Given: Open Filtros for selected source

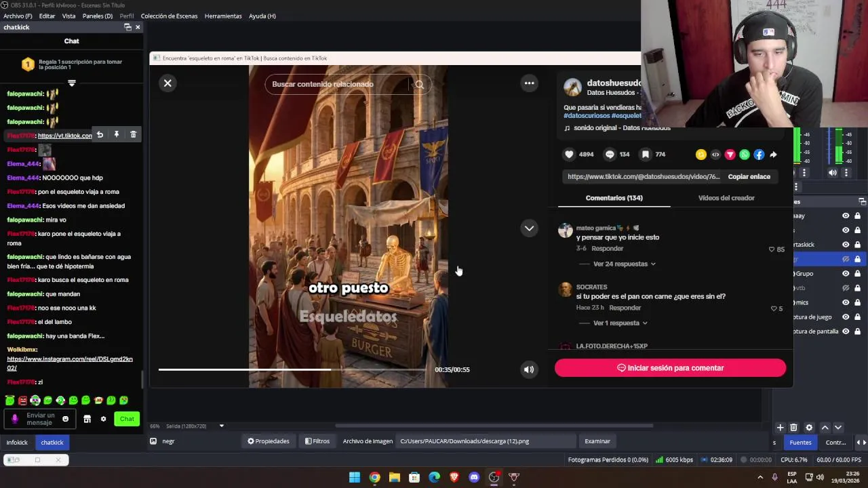Looking at the screenshot, I should coord(317,441).
